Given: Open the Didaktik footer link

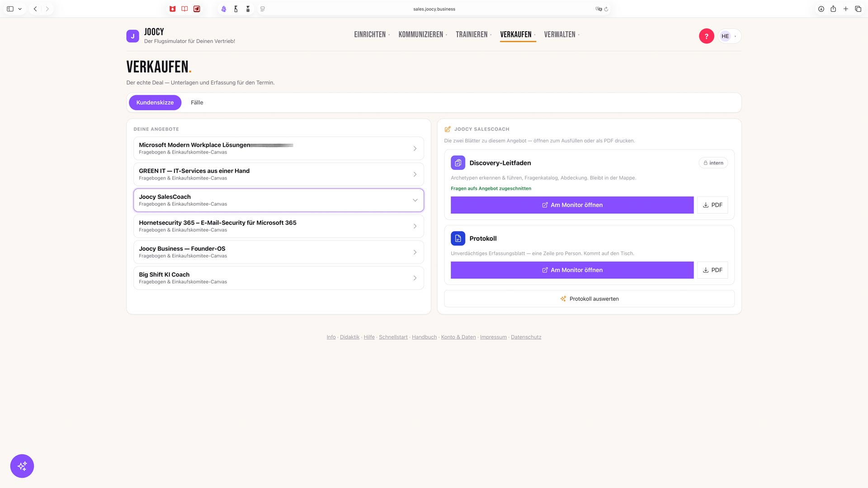Looking at the screenshot, I should (x=349, y=337).
